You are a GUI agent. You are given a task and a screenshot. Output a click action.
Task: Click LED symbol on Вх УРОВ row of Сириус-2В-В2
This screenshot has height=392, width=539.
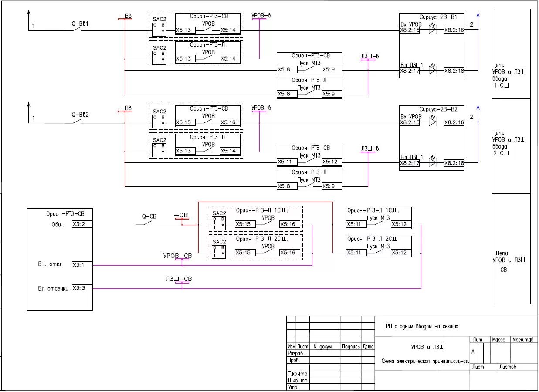[432, 122]
